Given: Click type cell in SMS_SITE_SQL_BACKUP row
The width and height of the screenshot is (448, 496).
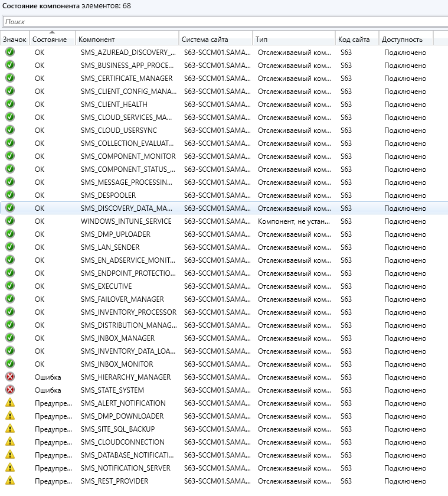Looking at the screenshot, I should 295,429.
